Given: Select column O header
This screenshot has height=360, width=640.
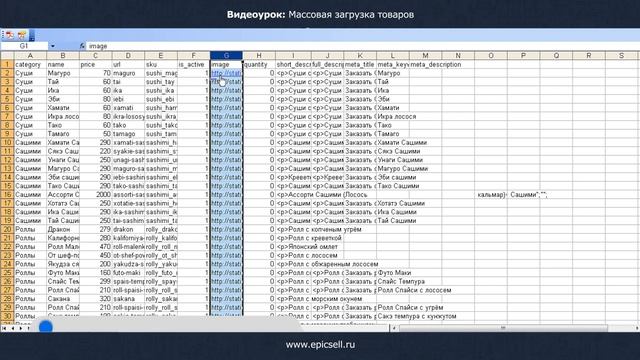Looking at the screenshot, I should point(491,56).
